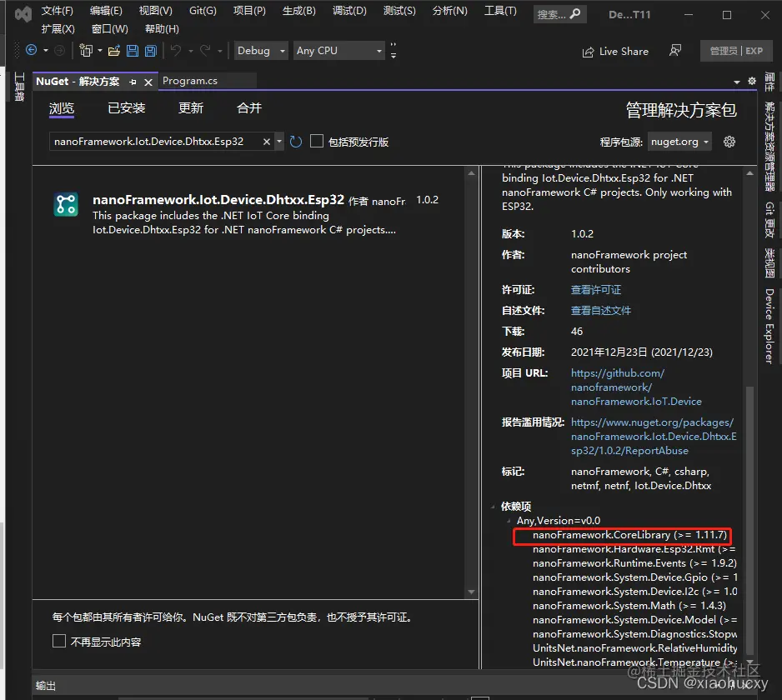Pin the NuGet solution tab

[133, 82]
